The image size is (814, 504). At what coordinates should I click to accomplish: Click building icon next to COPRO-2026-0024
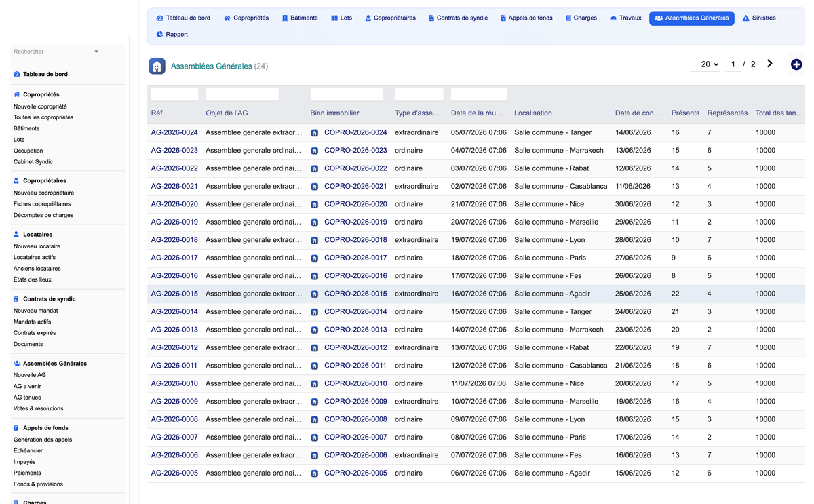(315, 133)
